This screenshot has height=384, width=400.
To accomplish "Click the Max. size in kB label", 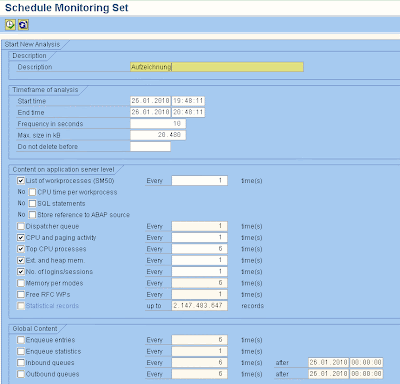I will click(39, 135).
